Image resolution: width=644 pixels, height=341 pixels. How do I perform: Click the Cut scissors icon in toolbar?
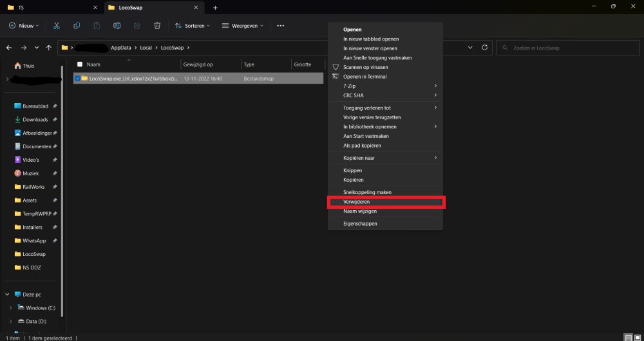57,26
